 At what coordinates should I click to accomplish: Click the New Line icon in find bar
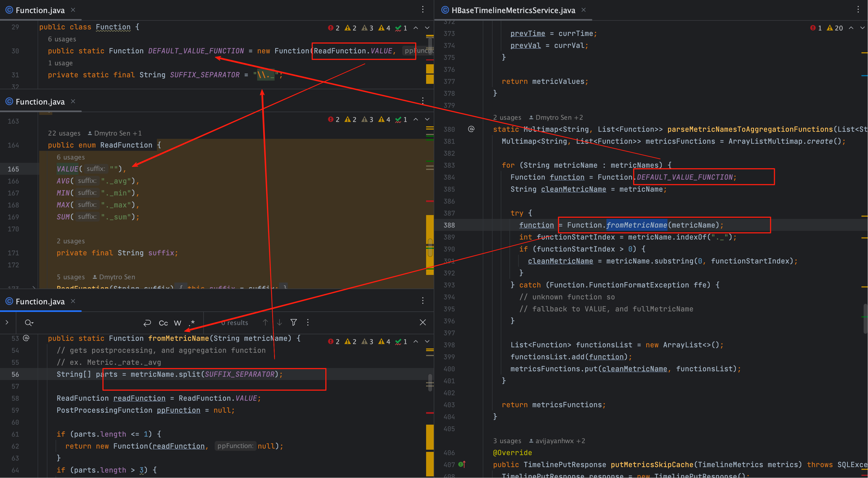[147, 323]
